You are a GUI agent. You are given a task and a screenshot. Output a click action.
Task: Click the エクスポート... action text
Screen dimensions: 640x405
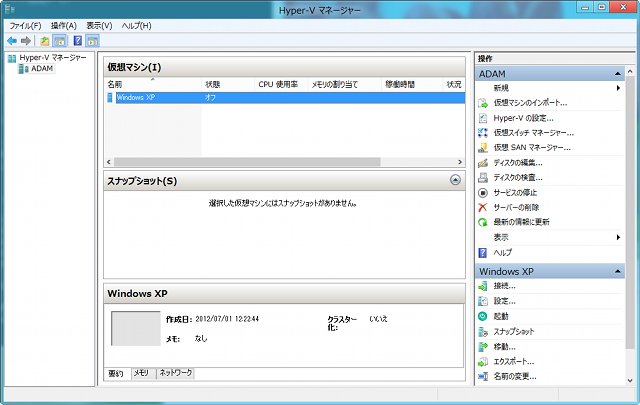pyautogui.click(x=514, y=362)
